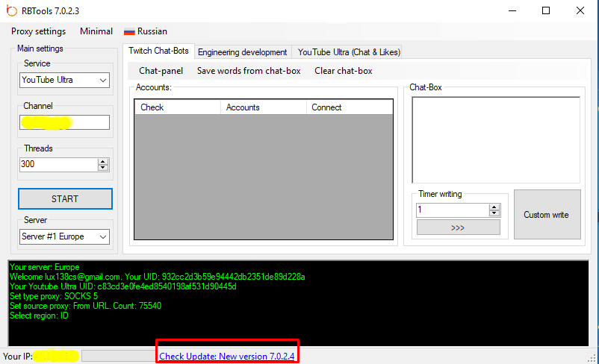This screenshot has width=599, height=364.
Task: Open the Proxy settings menu
Action: 38,31
